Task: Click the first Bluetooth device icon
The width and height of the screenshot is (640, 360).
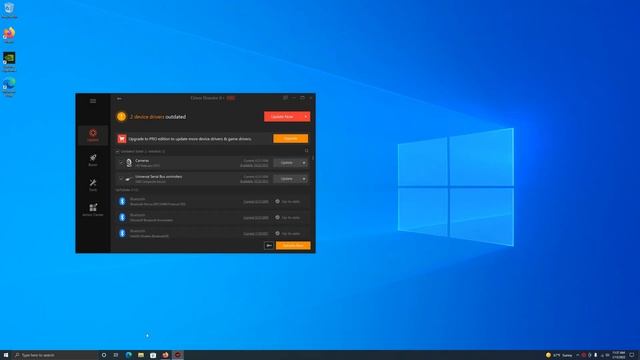Action: [122, 201]
